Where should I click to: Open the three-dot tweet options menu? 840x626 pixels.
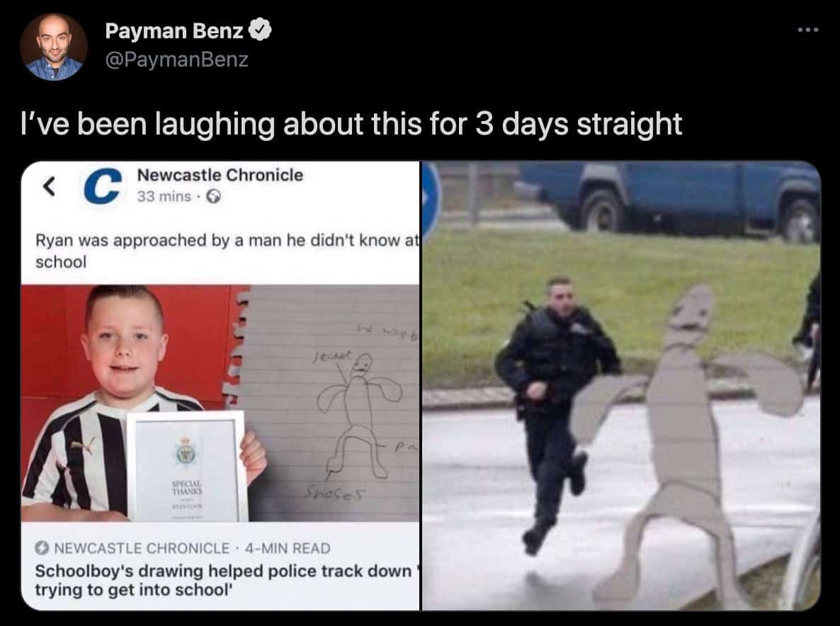coord(808,30)
